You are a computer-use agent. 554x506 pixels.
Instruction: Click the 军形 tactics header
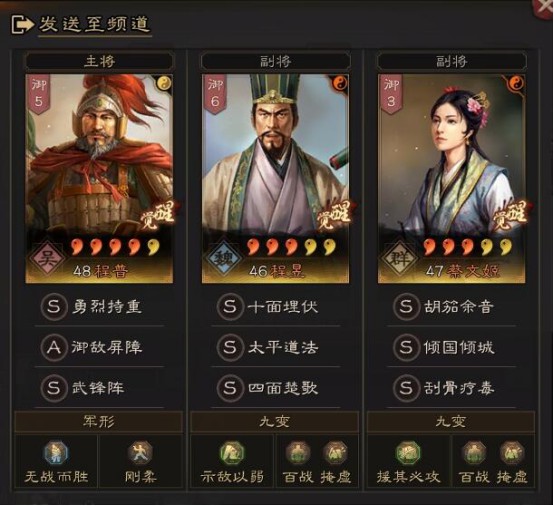99,422
